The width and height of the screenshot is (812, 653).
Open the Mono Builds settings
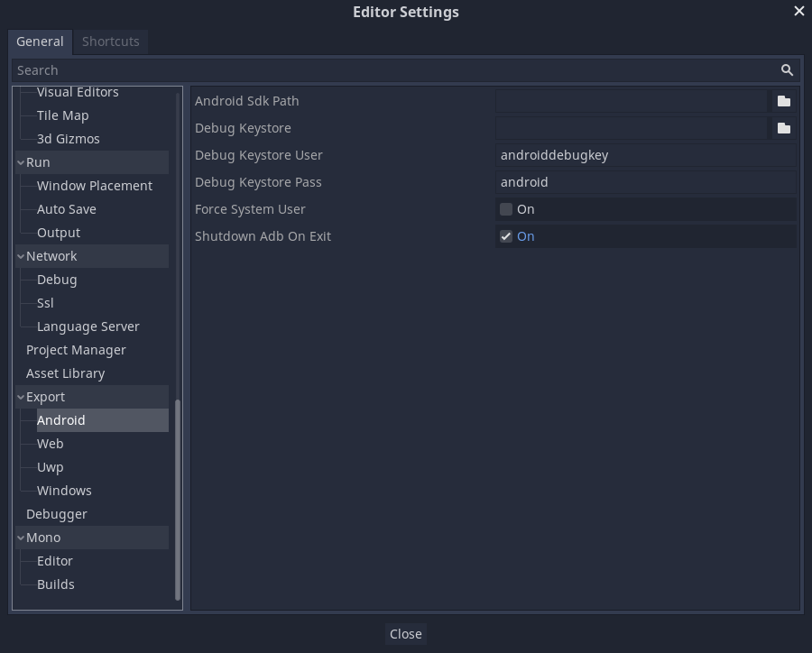point(55,584)
